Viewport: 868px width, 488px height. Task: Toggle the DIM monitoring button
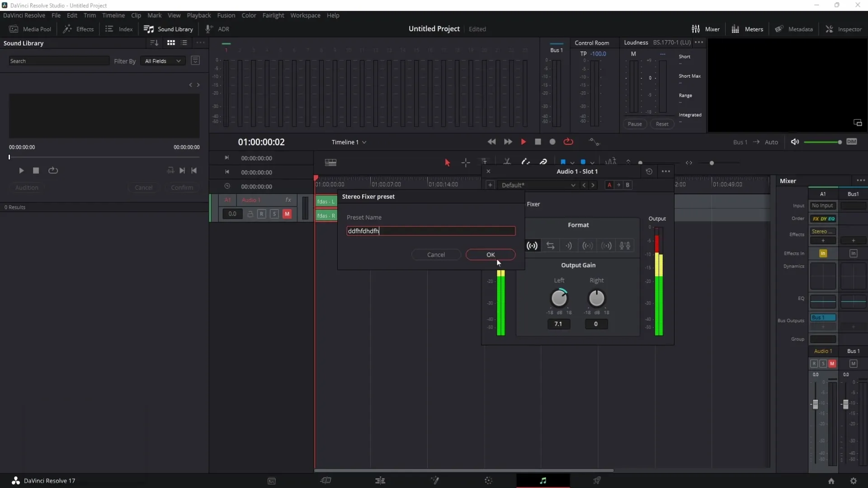852,142
